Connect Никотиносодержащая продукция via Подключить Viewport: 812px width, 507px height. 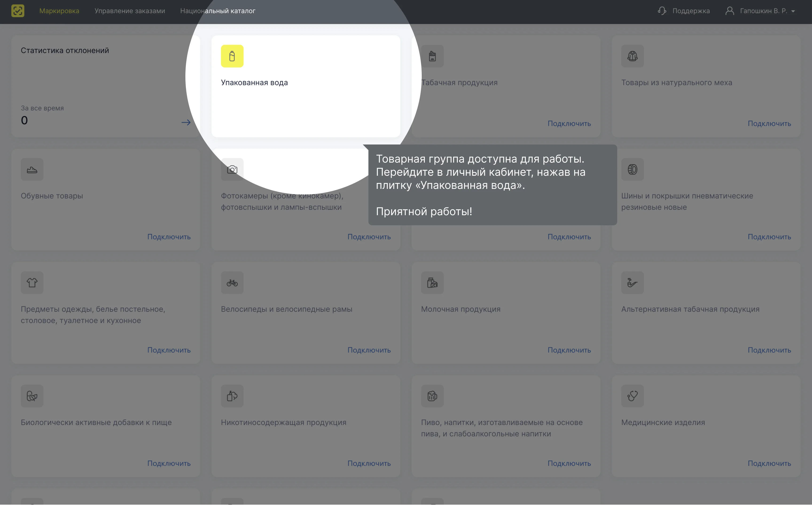(369, 463)
